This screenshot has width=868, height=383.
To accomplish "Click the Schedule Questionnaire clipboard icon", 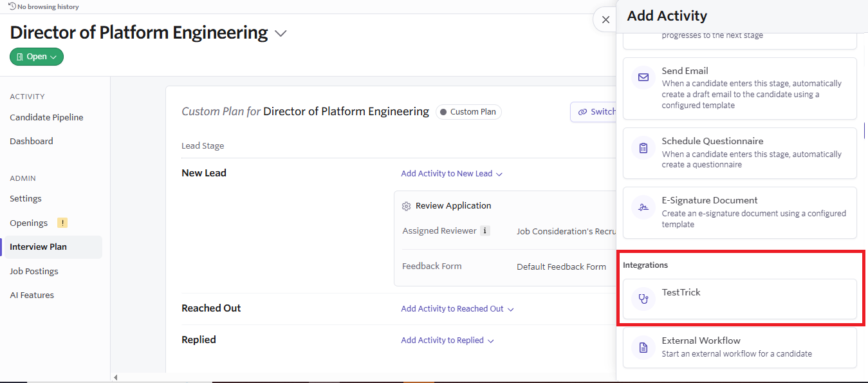I will pos(643,148).
